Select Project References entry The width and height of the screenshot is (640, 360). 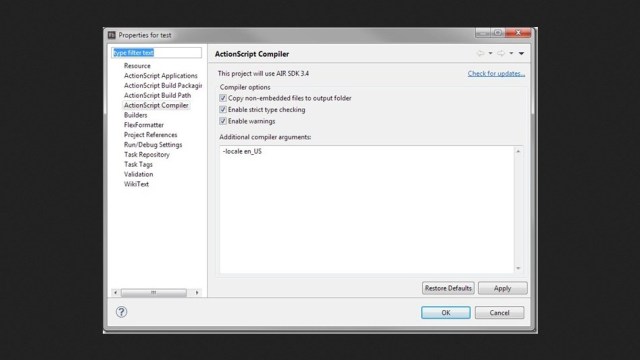[151, 135]
